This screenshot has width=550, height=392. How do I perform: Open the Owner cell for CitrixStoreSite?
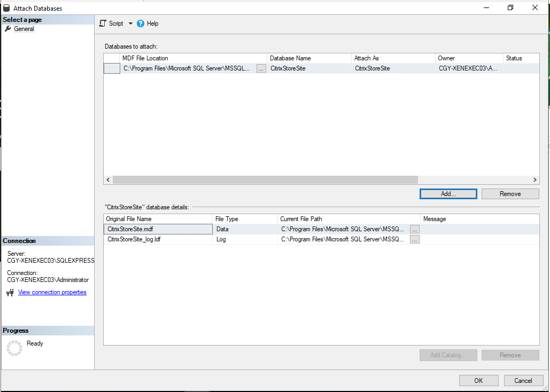pos(468,68)
